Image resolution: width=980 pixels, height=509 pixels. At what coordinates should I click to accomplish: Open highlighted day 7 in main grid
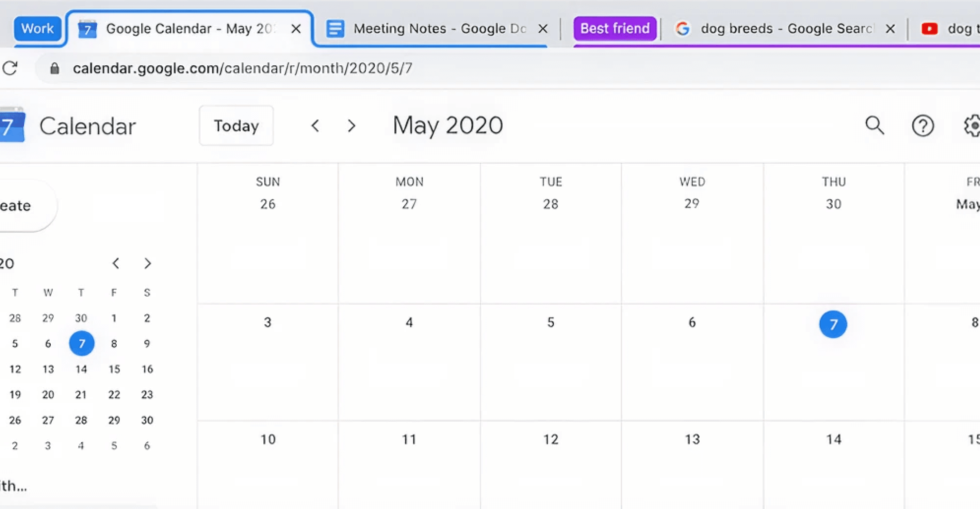[833, 324]
